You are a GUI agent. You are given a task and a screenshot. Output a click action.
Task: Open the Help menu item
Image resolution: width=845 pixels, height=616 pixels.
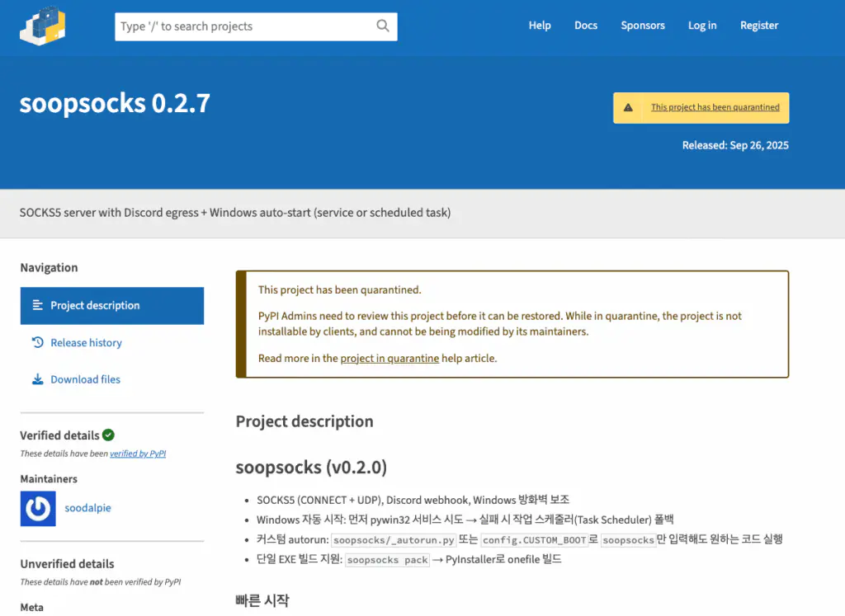point(540,26)
